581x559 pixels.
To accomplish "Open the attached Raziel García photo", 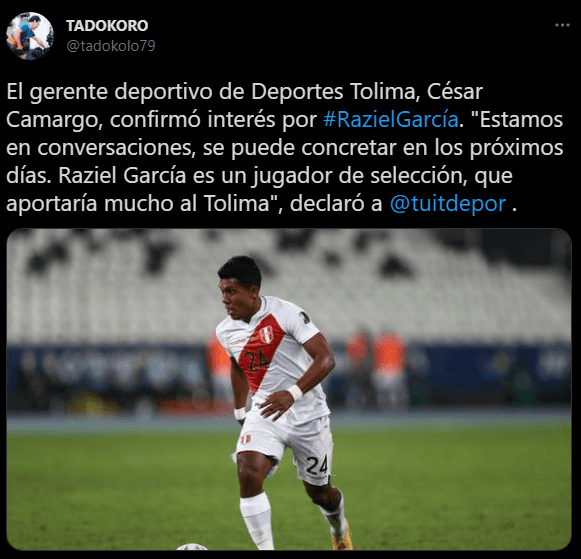I will (289, 389).
